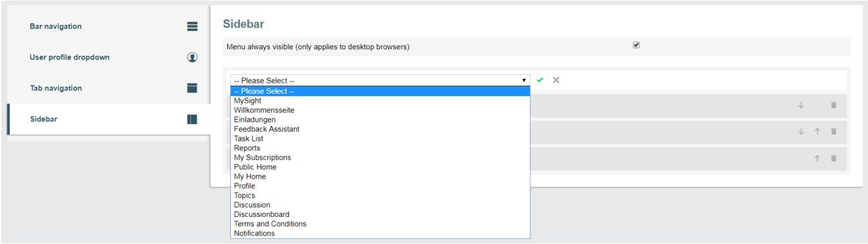Choose Einladungen from the dropdown list
This screenshot has height=244, width=868.
pos(380,119)
